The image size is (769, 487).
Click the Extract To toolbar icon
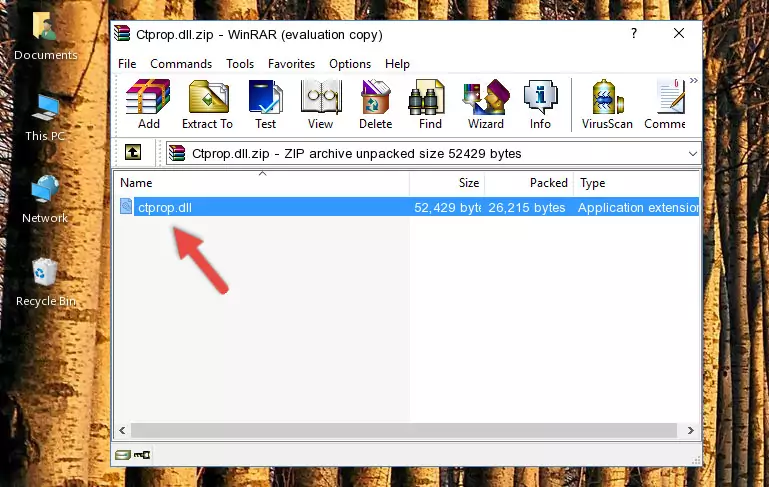click(x=207, y=104)
